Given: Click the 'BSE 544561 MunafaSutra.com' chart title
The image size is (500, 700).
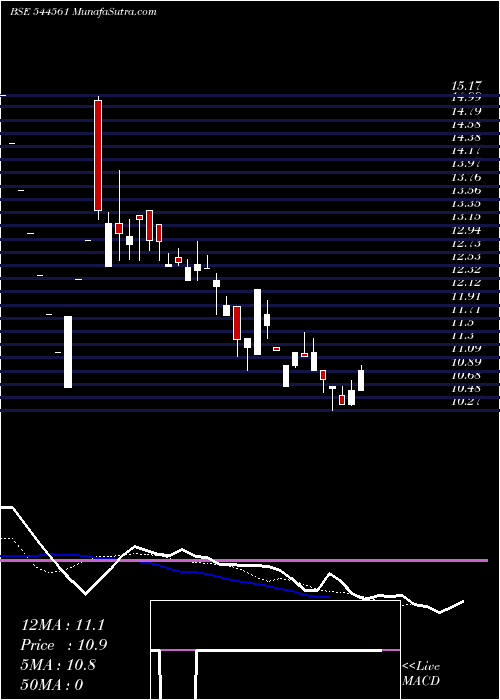Looking at the screenshot, I should pos(83,12).
